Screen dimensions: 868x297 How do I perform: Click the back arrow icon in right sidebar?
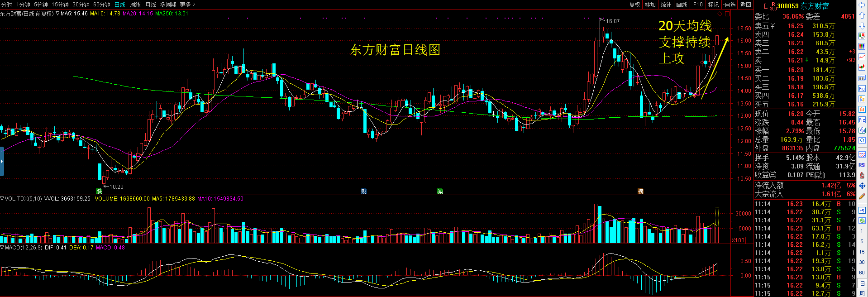tap(862, 5)
